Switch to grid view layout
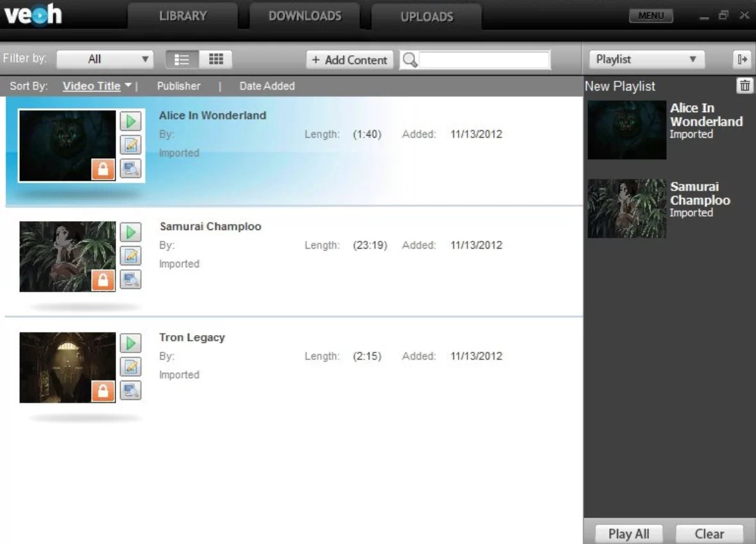This screenshot has height=544, width=756. coord(215,59)
